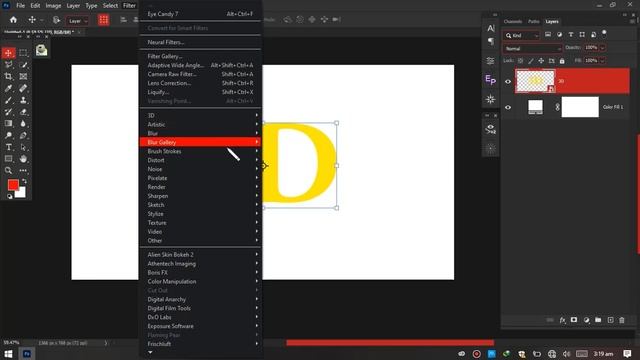Expand the Alien Skin Bokeh 2 submenu
Image resolution: width=640 pixels, height=360 pixels.
(x=200, y=254)
